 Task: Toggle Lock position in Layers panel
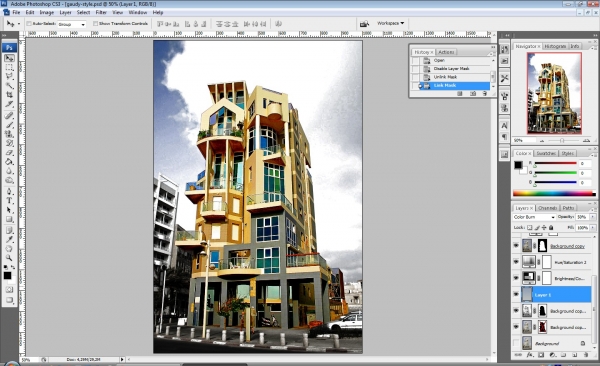(x=544, y=227)
